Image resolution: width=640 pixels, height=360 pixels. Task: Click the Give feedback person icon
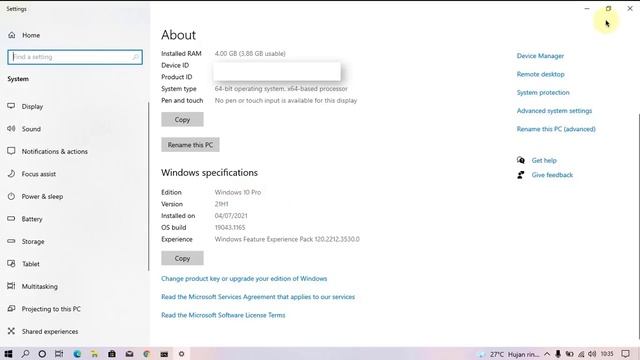point(521,175)
